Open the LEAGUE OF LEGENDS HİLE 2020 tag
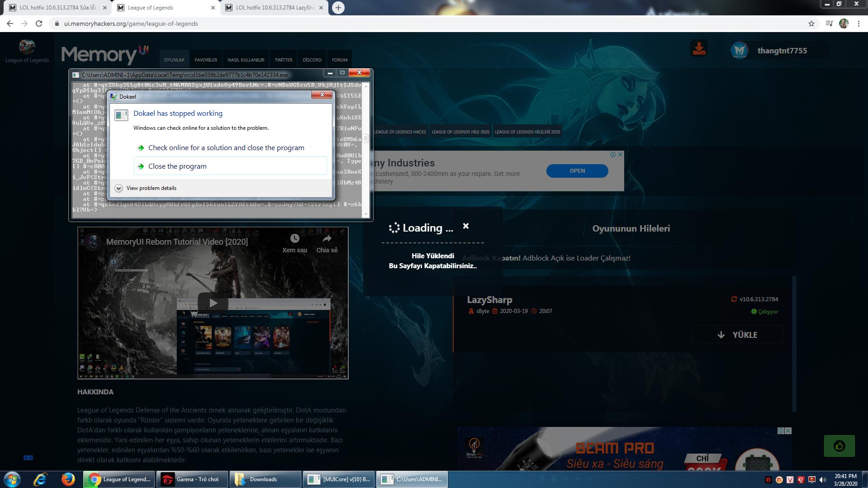Screen dimensions: 868x488 [460, 132]
